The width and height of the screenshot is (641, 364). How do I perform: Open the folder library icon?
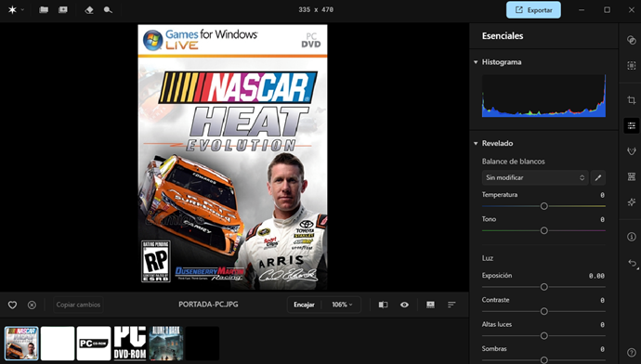44,10
